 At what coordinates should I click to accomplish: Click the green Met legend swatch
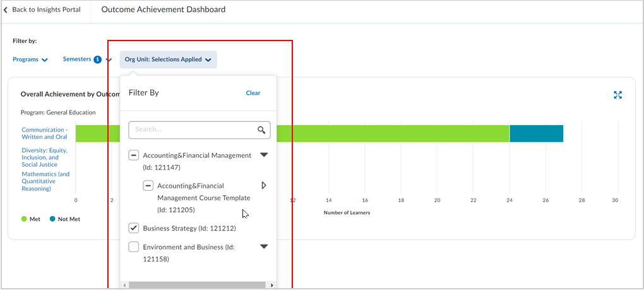pos(24,219)
